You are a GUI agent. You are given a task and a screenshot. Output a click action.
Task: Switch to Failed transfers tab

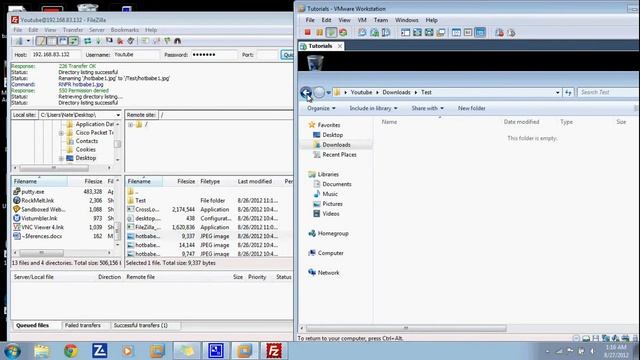(x=82, y=325)
